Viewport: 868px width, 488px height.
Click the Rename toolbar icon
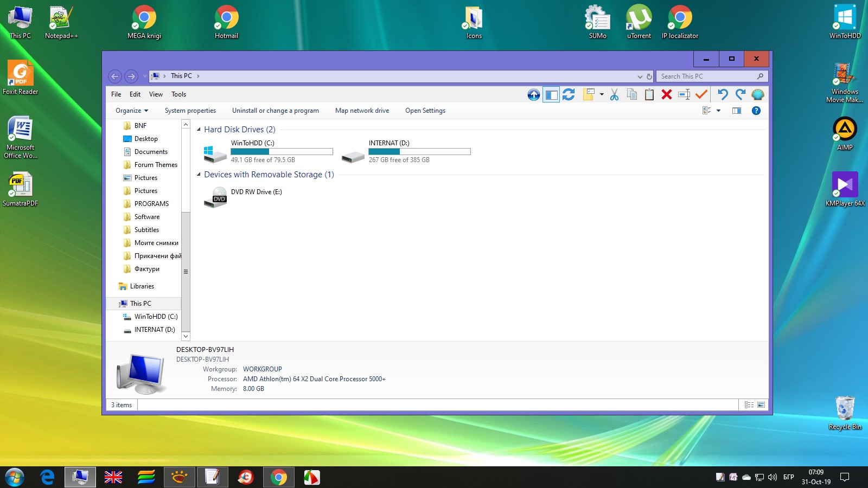coord(684,95)
